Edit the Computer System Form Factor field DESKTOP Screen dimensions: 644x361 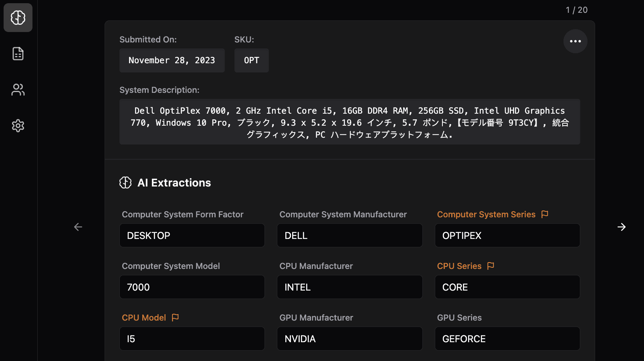192,235
